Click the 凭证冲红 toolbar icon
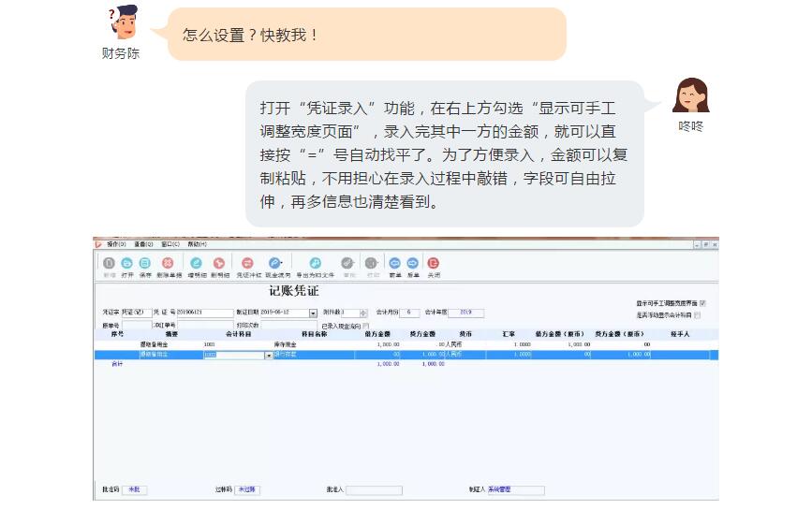 (247, 265)
